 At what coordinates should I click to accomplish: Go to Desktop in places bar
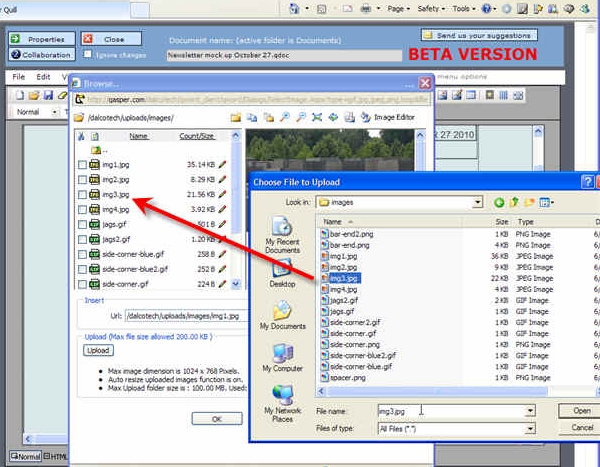coord(282,274)
